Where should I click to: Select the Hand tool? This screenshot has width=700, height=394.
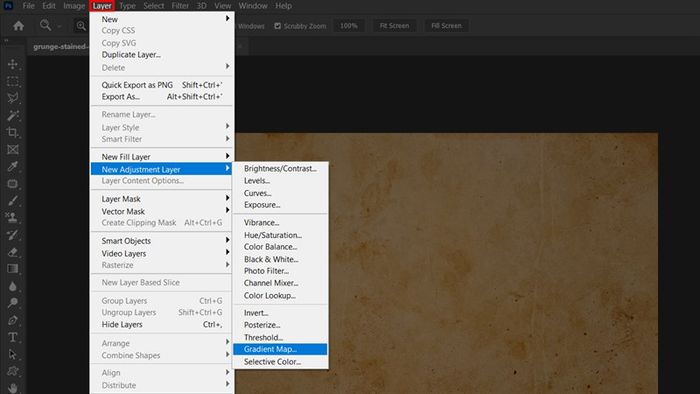tap(12, 388)
